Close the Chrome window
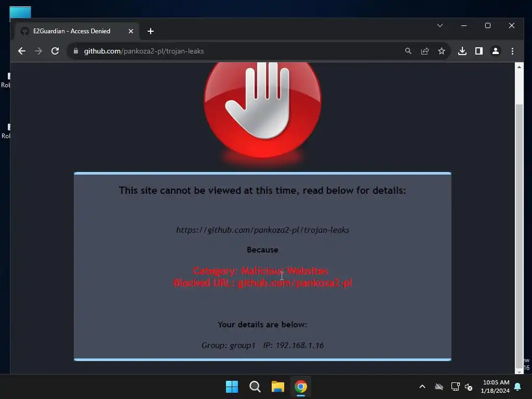Image resolution: width=532 pixels, height=399 pixels. coord(512,25)
